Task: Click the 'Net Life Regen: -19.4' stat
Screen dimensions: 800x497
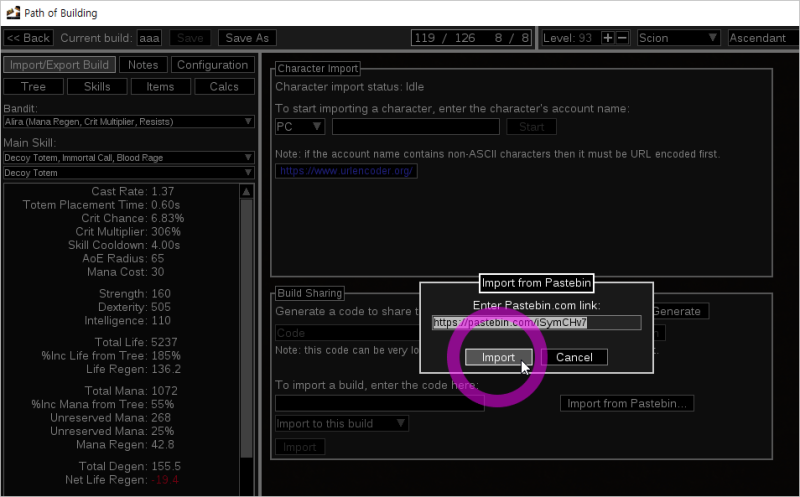Action: pos(122,480)
